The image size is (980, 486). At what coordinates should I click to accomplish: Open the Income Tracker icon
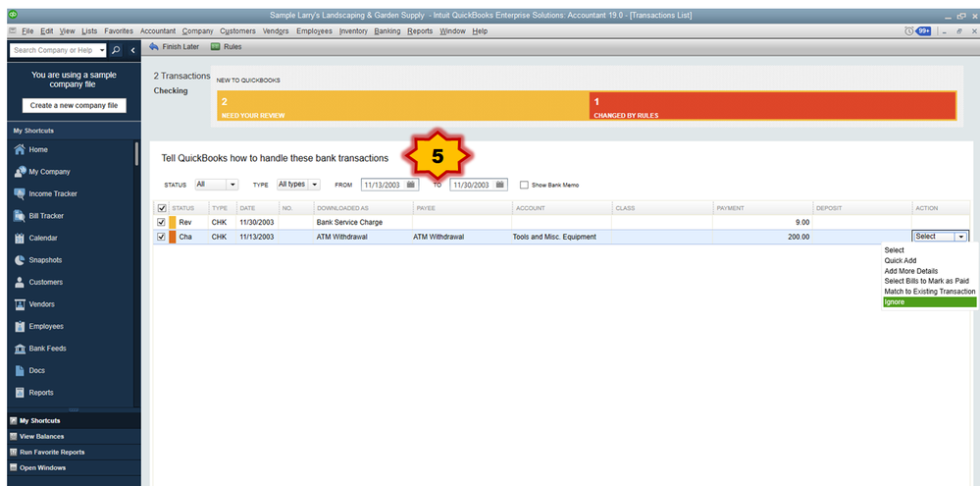(x=20, y=193)
